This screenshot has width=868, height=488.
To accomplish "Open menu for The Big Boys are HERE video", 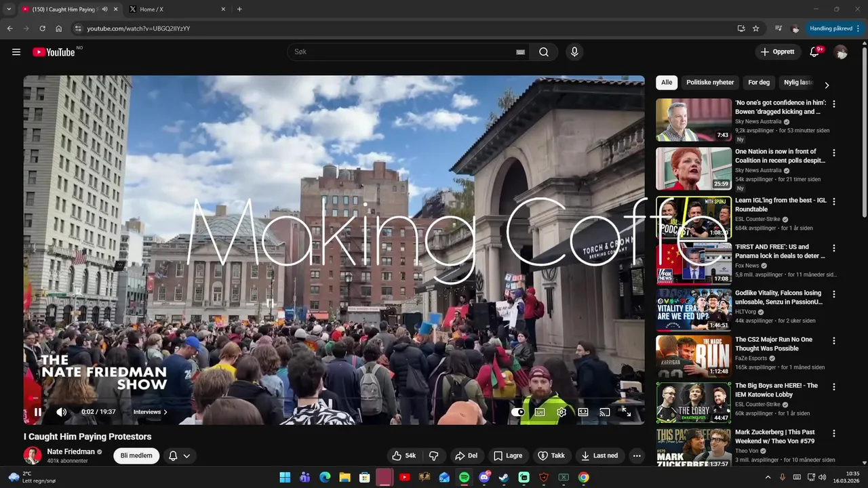I will (834, 387).
